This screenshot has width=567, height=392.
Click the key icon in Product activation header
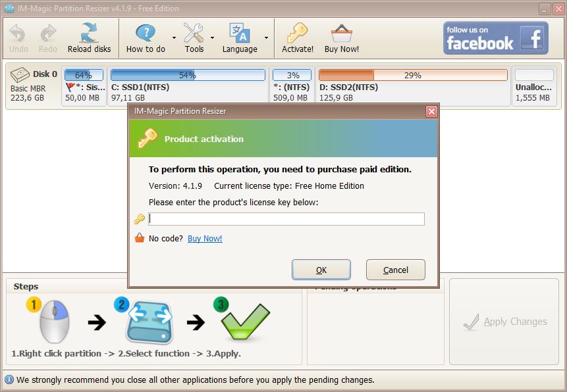point(147,138)
